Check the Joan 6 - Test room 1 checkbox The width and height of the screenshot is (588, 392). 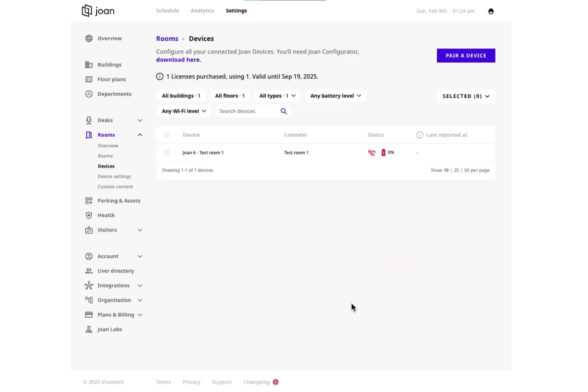pos(167,153)
